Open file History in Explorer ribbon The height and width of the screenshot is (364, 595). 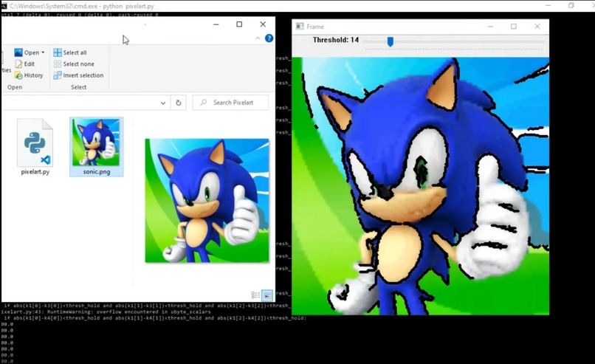(29, 75)
